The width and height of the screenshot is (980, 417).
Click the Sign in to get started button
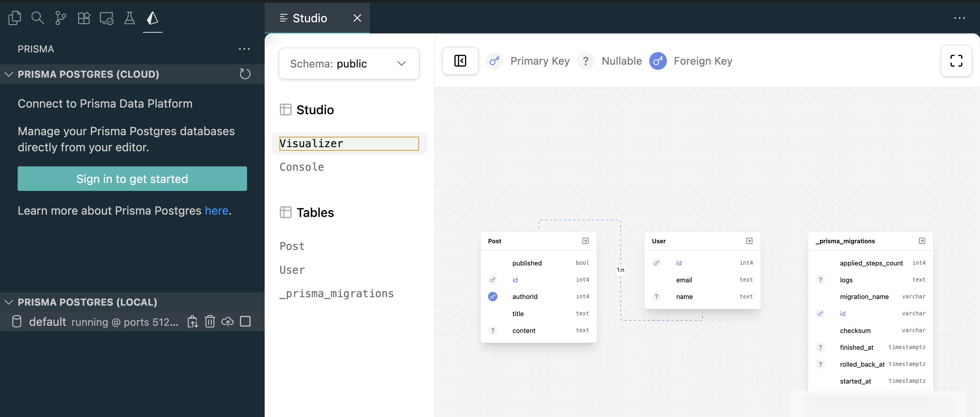(x=132, y=179)
